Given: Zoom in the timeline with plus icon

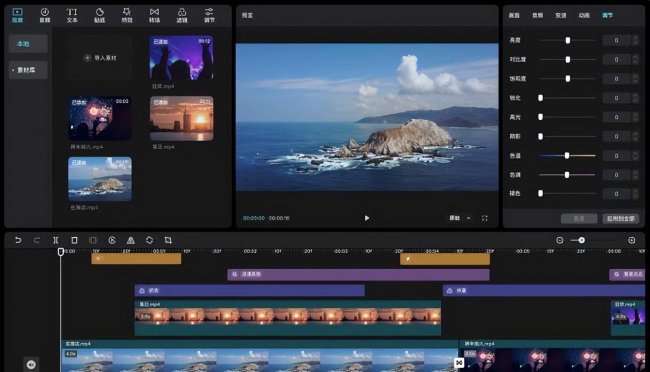Looking at the screenshot, I should [x=632, y=240].
